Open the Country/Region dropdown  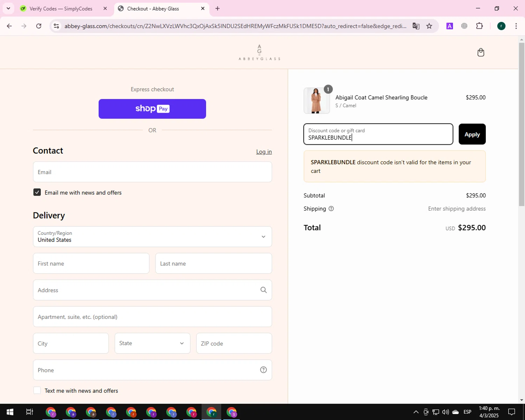(152, 237)
